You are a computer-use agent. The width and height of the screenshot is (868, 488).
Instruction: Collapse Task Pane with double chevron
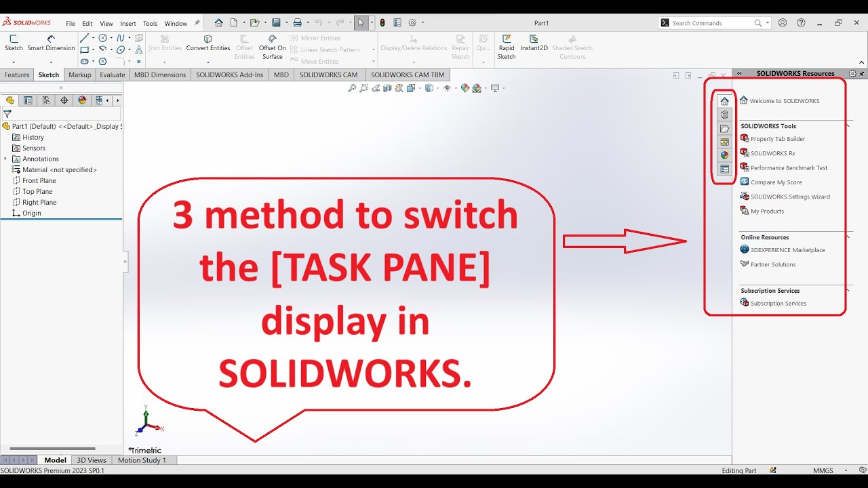tap(739, 73)
